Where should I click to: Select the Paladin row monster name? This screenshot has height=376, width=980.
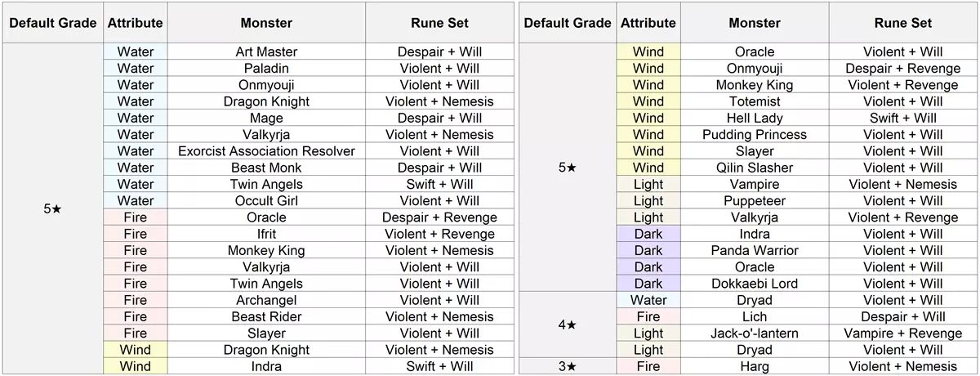point(266,68)
